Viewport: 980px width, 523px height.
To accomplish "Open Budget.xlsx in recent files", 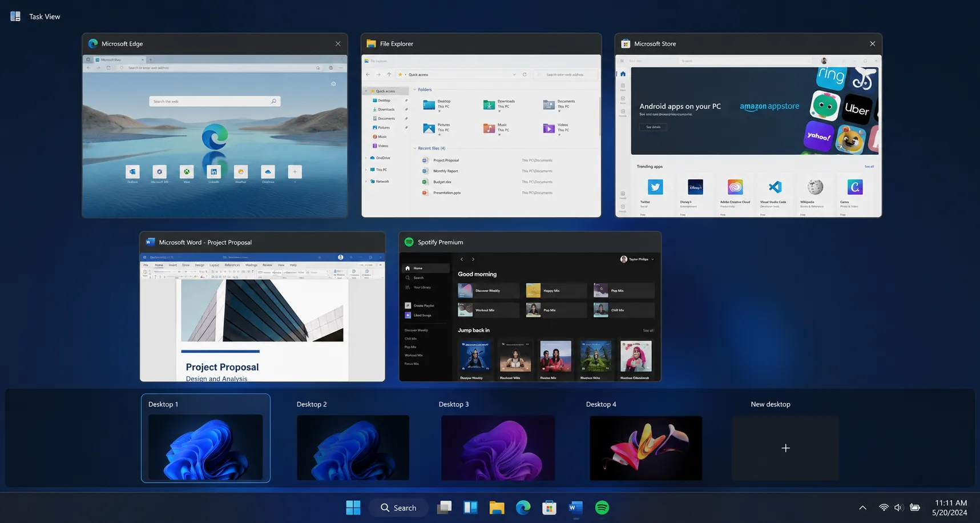I will (487, 182).
